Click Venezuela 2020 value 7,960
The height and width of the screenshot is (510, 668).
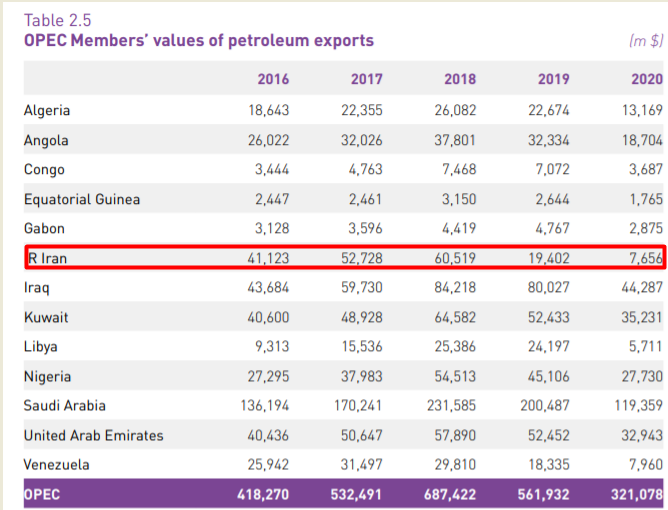coord(646,464)
